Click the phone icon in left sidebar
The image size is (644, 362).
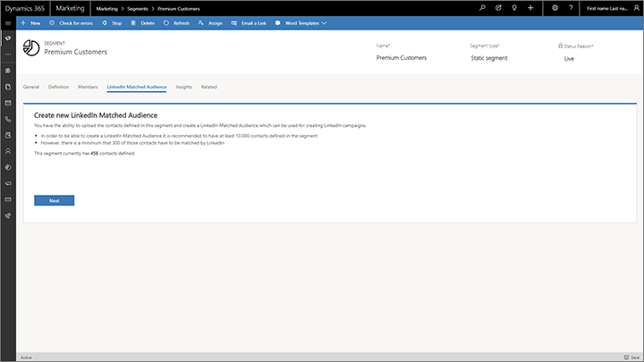tap(7, 118)
